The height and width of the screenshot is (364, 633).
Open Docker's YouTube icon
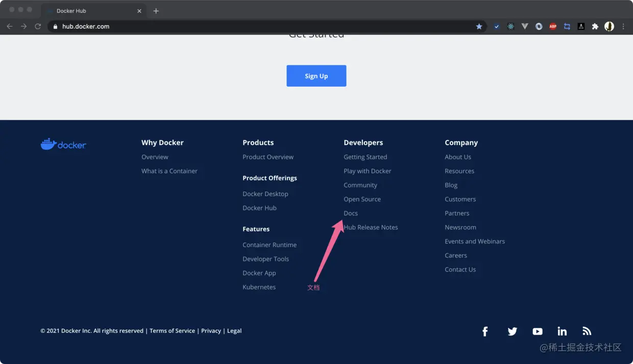538,331
